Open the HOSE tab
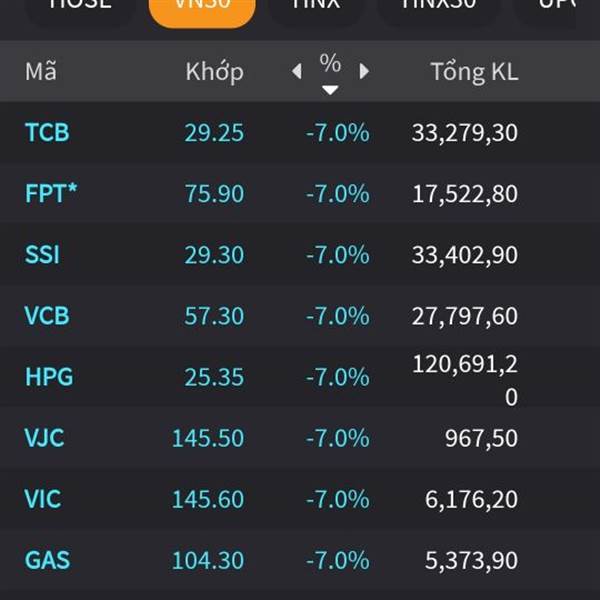 (x=80, y=5)
